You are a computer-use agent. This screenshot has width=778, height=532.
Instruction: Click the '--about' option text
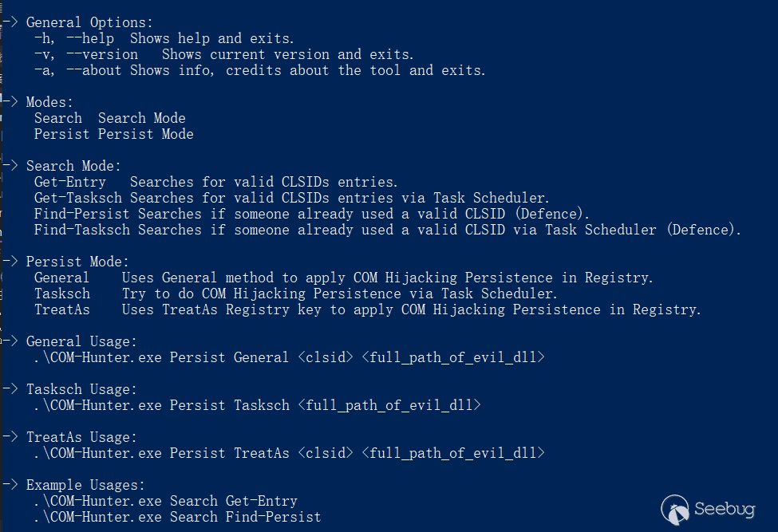point(94,70)
